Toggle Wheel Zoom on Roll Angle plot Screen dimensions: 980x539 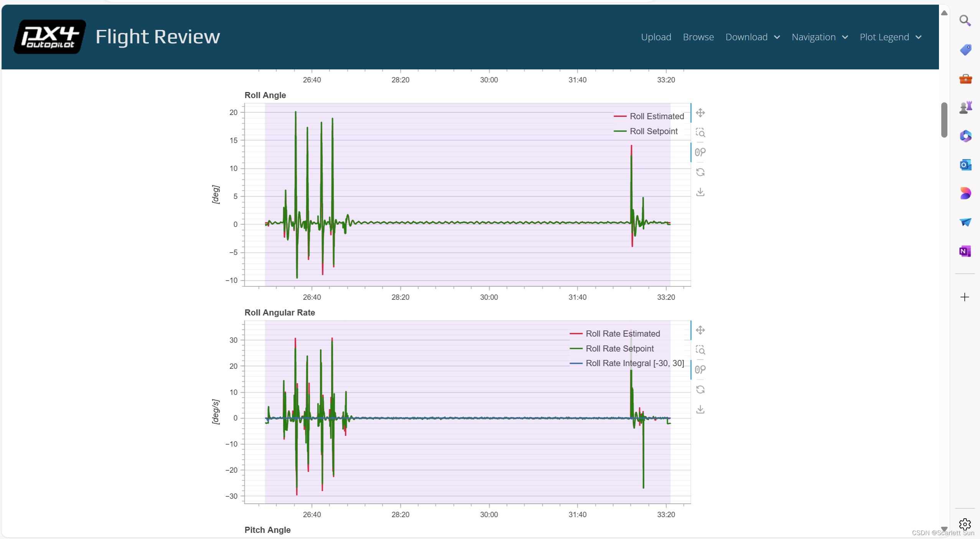click(x=700, y=152)
